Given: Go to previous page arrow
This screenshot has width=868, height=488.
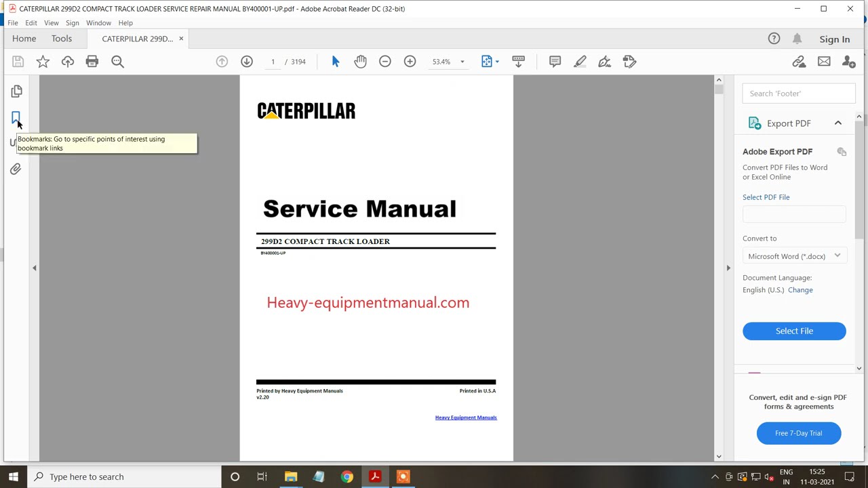Looking at the screenshot, I should 222,62.
